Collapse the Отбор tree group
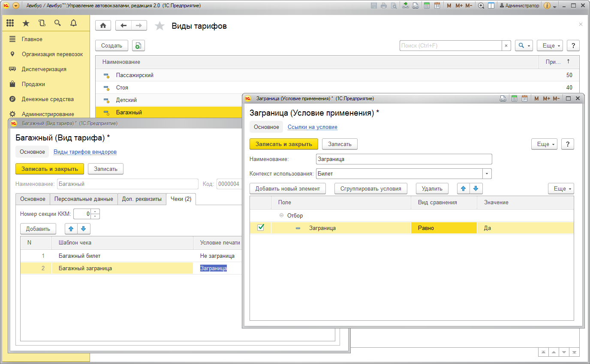590x364 pixels. (281, 216)
